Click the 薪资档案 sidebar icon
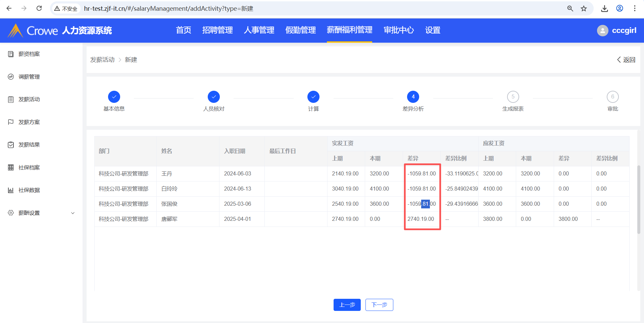This screenshot has width=644, height=323. coord(11,54)
